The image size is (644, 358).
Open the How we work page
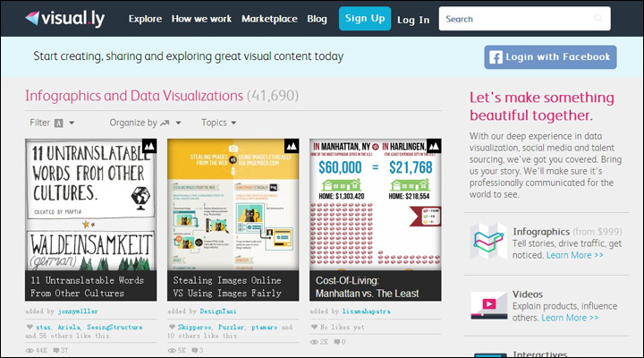(201, 19)
